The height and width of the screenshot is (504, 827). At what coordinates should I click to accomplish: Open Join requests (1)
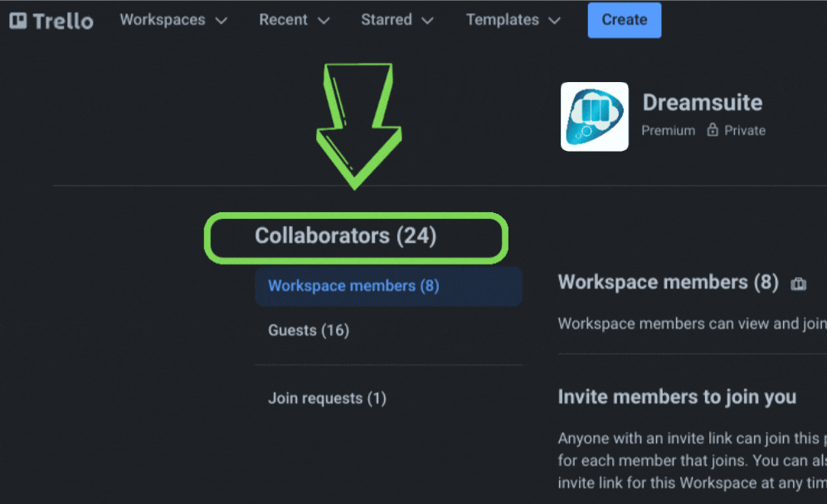click(x=327, y=398)
